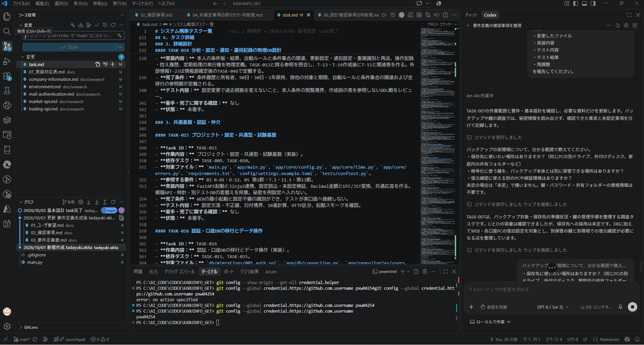This screenshot has width=644, height=345.
Task: Add a new terminal with plus icon
Action: [403, 271]
